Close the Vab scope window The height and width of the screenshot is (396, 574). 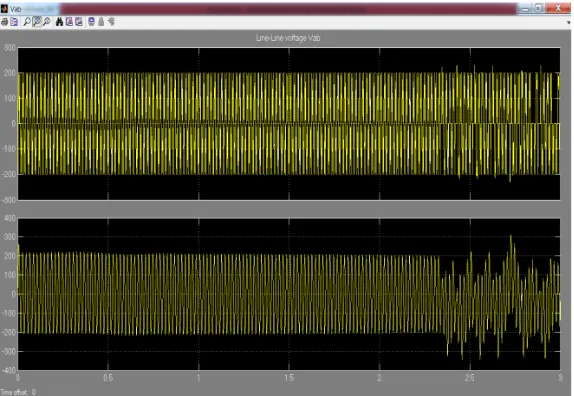coord(558,8)
